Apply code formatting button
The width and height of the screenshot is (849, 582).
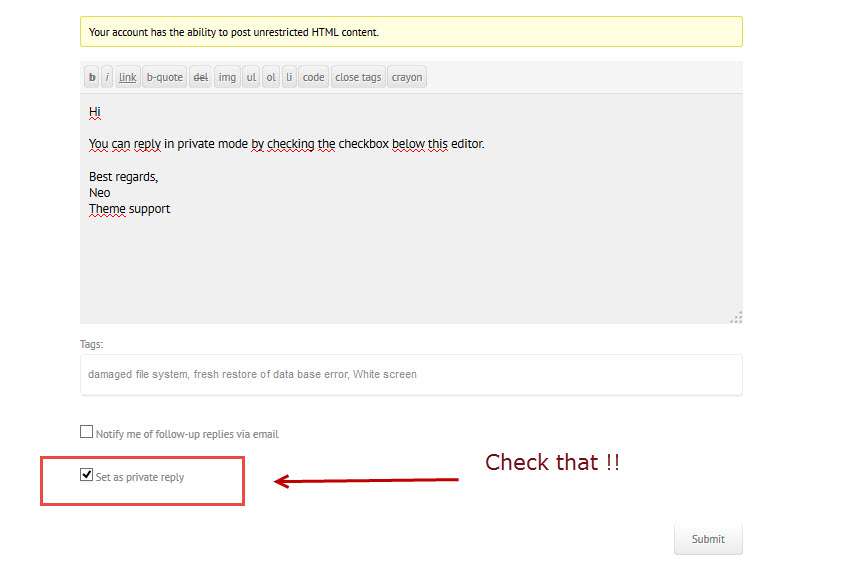tap(314, 77)
